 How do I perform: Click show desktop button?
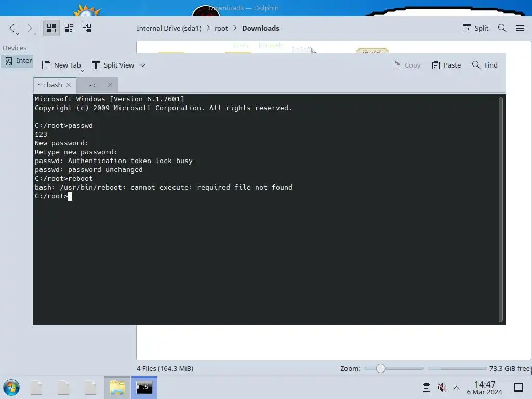click(x=518, y=388)
